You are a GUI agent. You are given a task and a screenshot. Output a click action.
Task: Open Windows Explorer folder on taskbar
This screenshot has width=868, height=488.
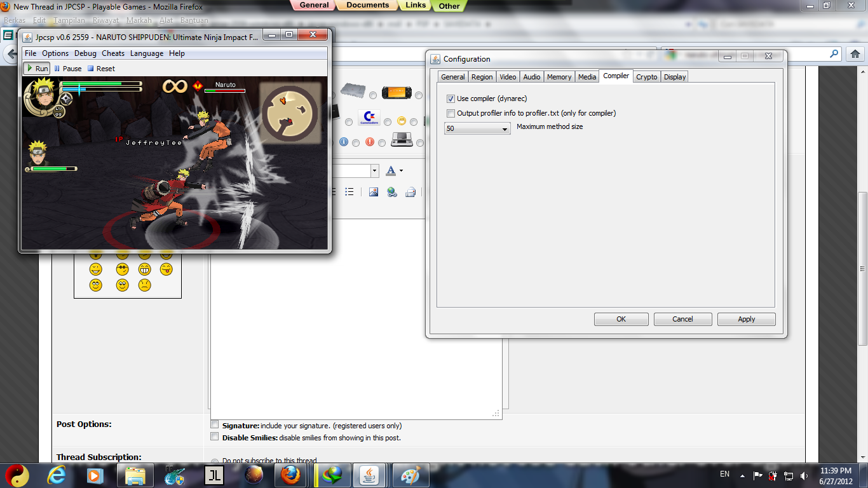tap(135, 475)
